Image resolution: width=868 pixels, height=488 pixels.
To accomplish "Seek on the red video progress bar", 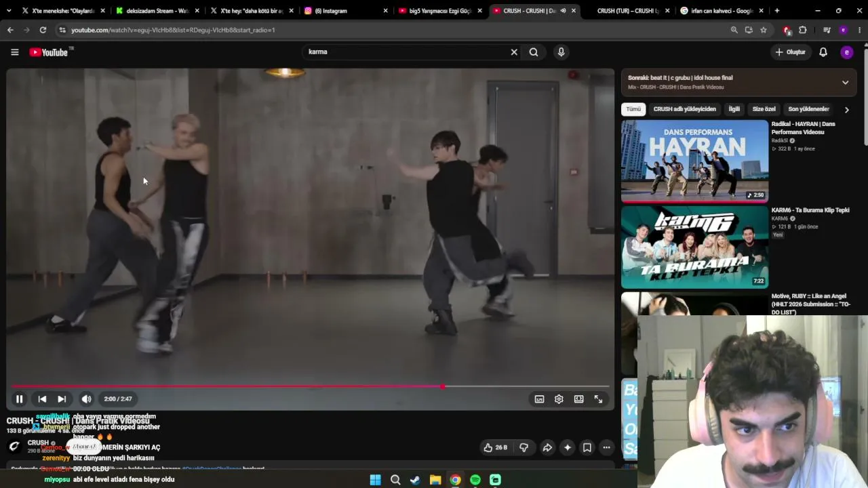I will pyautogui.click(x=311, y=386).
